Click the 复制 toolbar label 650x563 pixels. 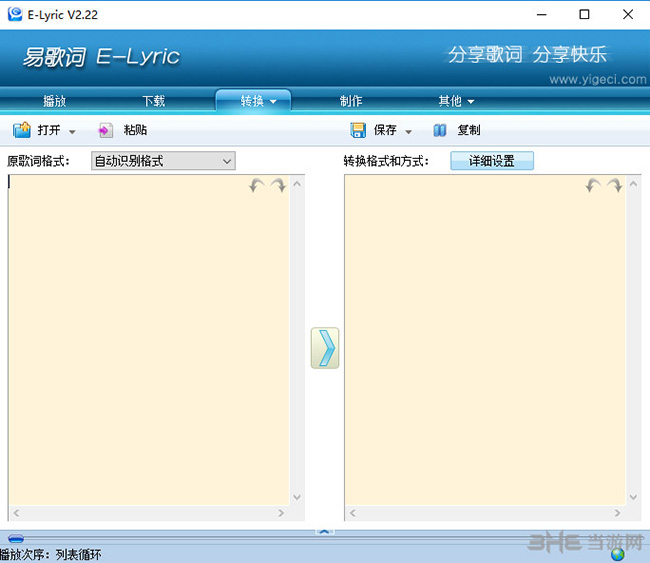point(469,130)
